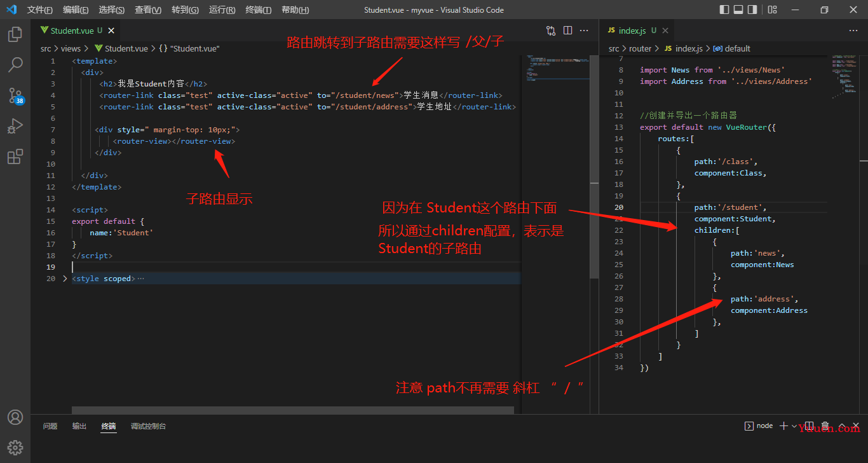Kill terminal with trash icon
Viewport: 868px width, 463px height.
click(x=825, y=426)
